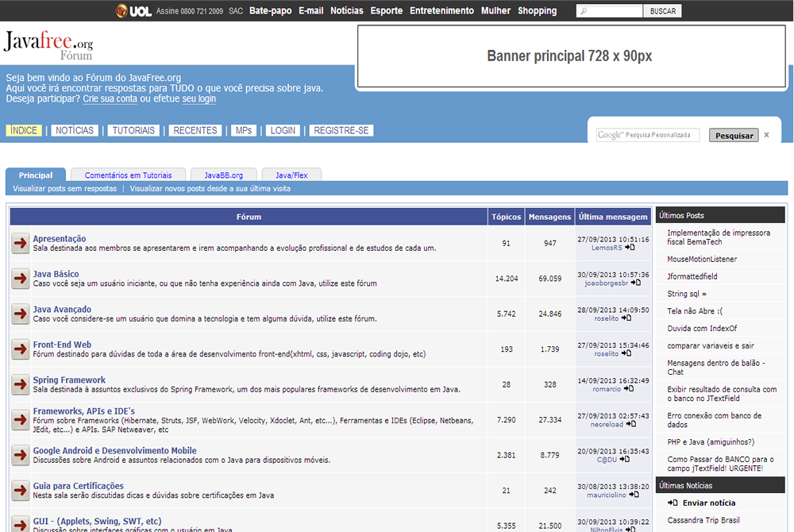Open Notícias in the UOL bar
The width and height of the screenshot is (794, 532).
click(x=347, y=10)
